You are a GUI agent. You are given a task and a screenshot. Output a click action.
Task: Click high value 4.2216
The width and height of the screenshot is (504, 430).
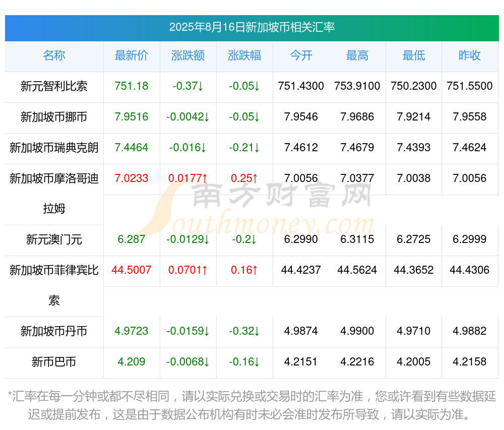[x=357, y=362]
